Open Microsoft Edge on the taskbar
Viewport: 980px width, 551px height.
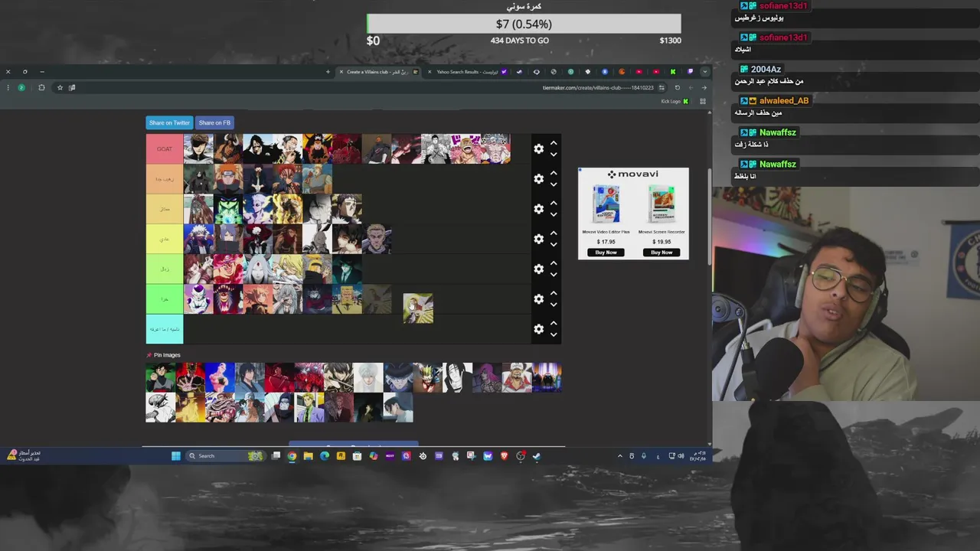click(x=325, y=456)
